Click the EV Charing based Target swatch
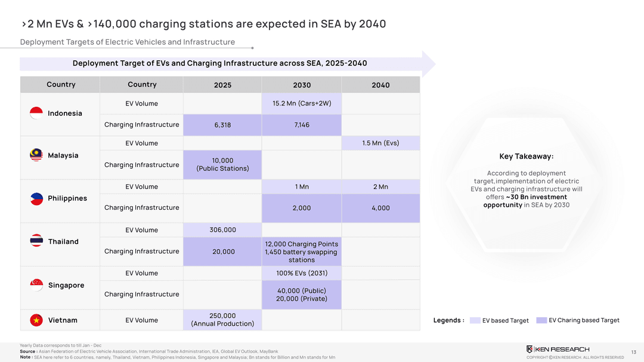The width and height of the screenshot is (644, 362). pyautogui.click(x=541, y=320)
